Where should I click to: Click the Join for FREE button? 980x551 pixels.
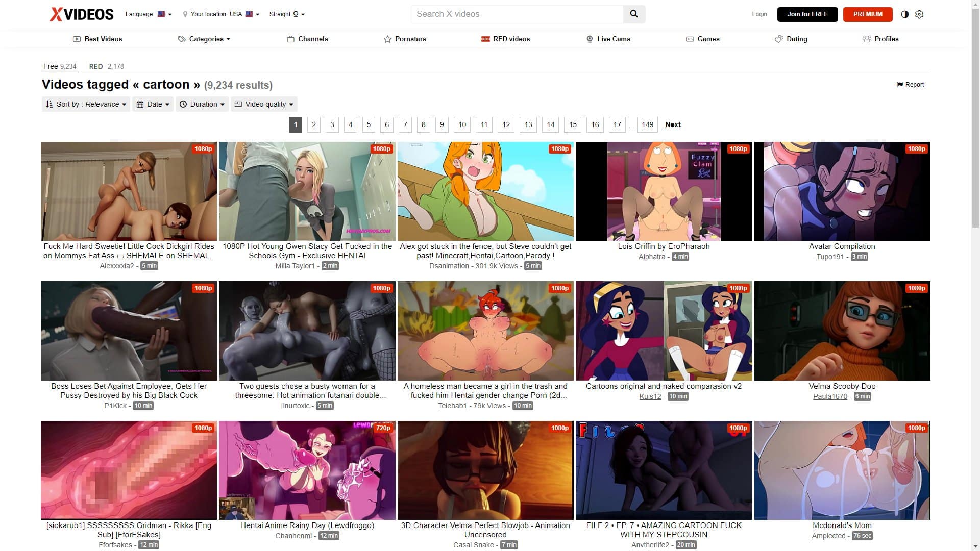[807, 14]
